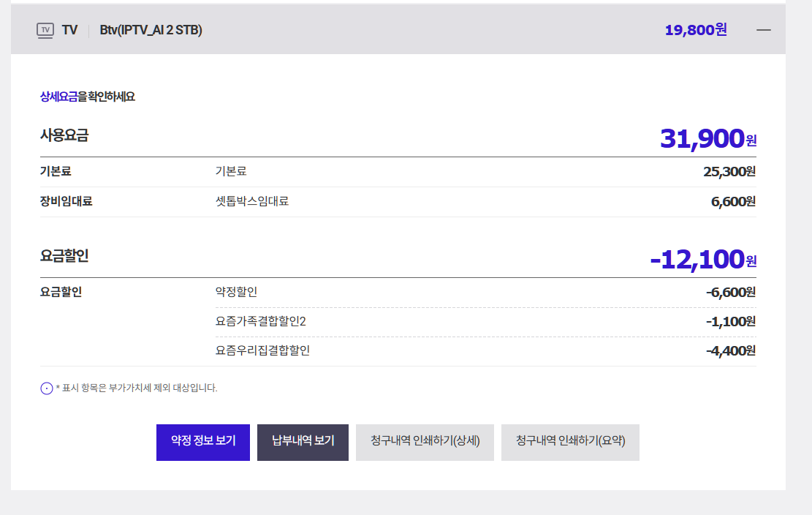The height and width of the screenshot is (515, 812).
Task: Click the 장비임대료 category label
Action: (66, 201)
